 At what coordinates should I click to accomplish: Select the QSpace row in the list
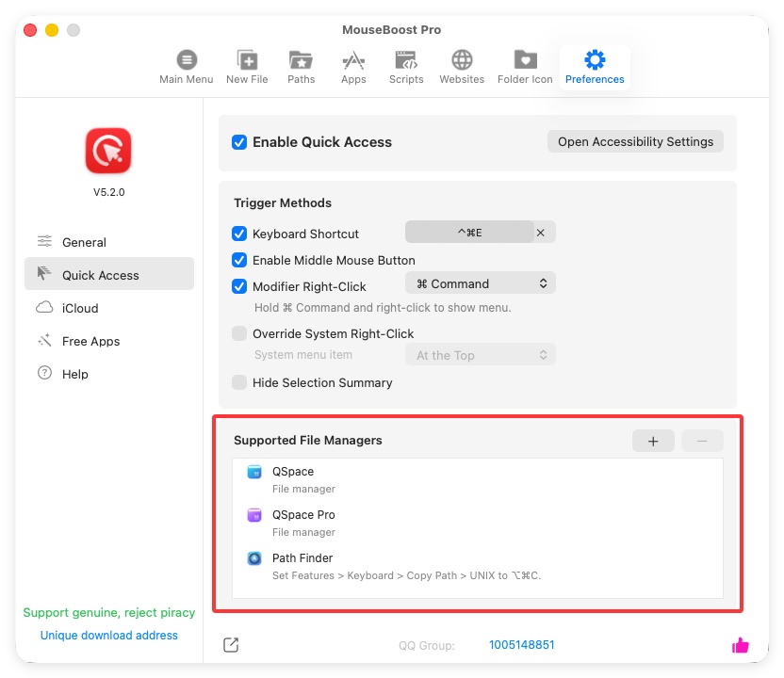(x=478, y=479)
